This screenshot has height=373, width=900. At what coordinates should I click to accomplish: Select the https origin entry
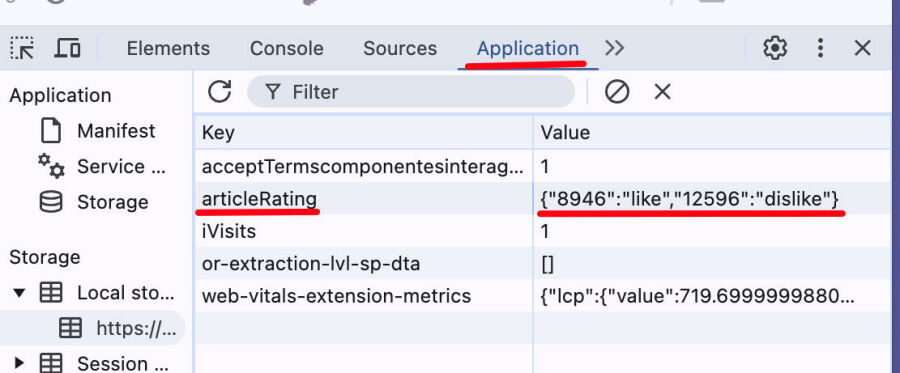pos(137,328)
